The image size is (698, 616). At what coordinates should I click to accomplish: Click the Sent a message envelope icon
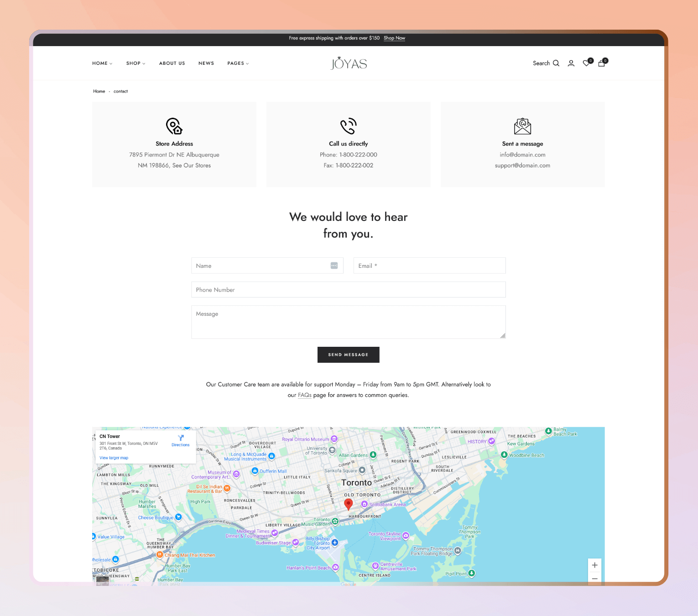click(523, 126)
